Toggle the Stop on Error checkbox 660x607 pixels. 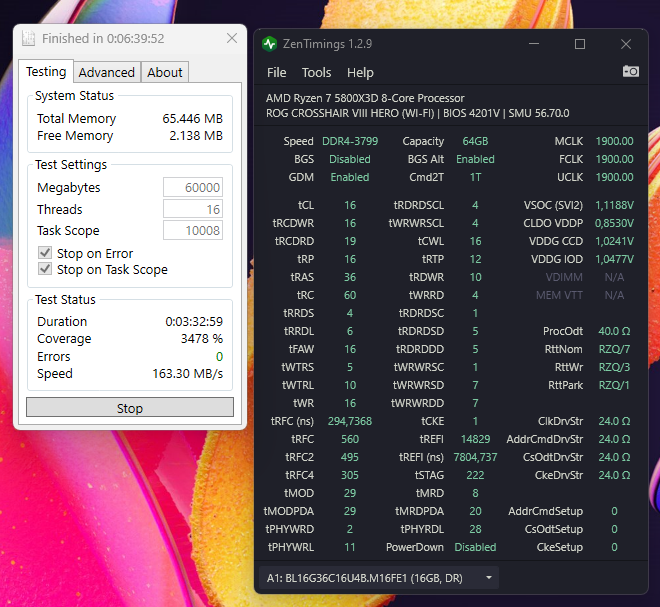coord(45,253)
